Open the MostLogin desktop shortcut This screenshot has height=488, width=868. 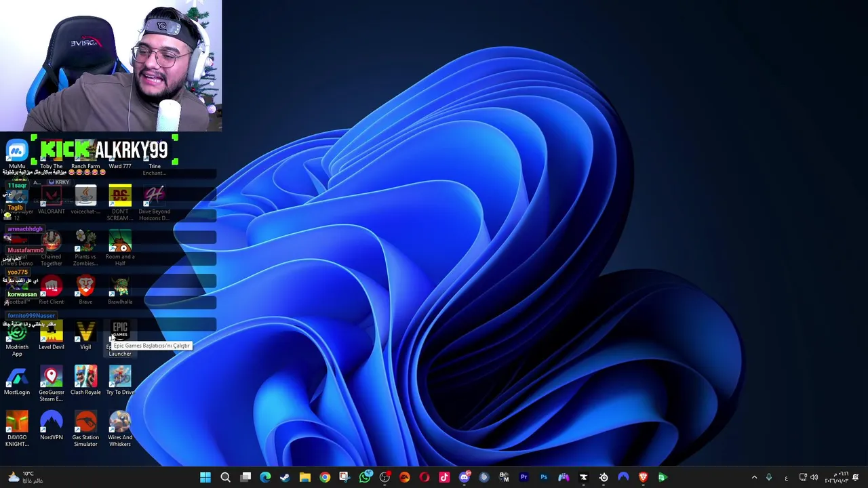(x=17, y=381)
